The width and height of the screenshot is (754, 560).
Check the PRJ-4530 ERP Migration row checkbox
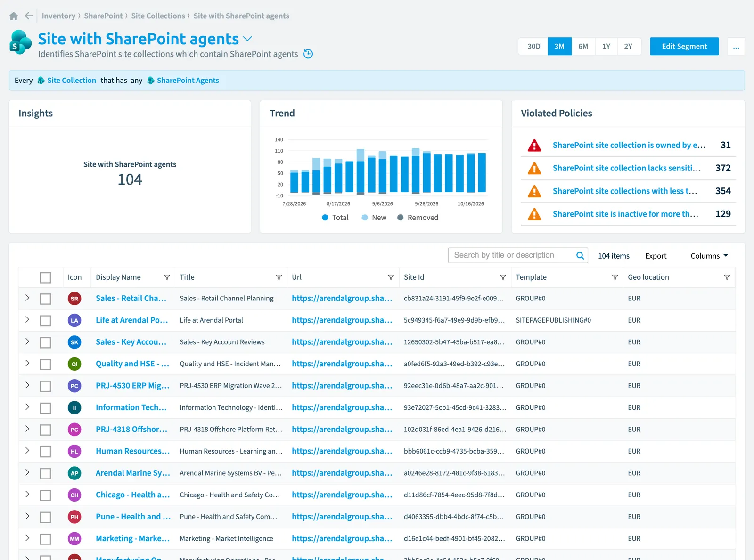(45, 386)
